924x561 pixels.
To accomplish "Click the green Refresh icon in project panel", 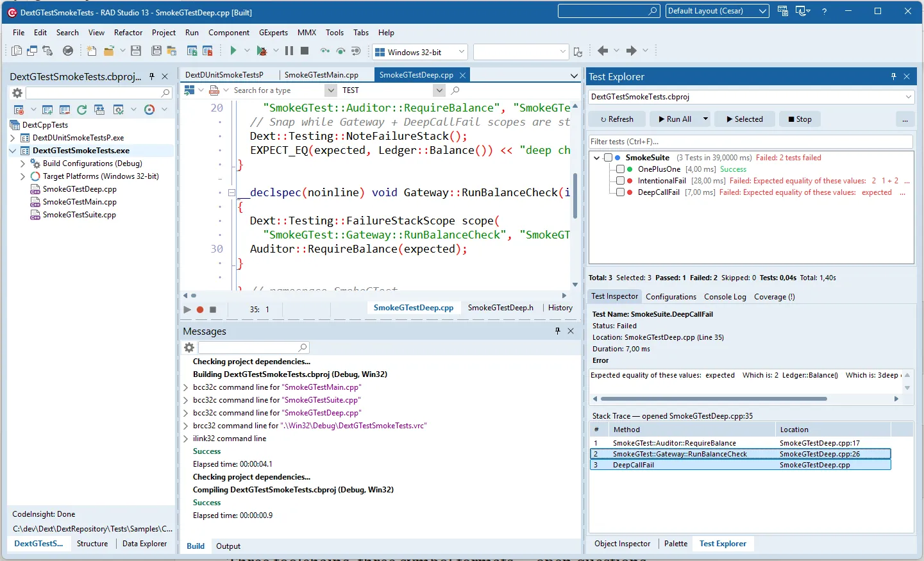I will pyautogui.click(x=82, y=110).
